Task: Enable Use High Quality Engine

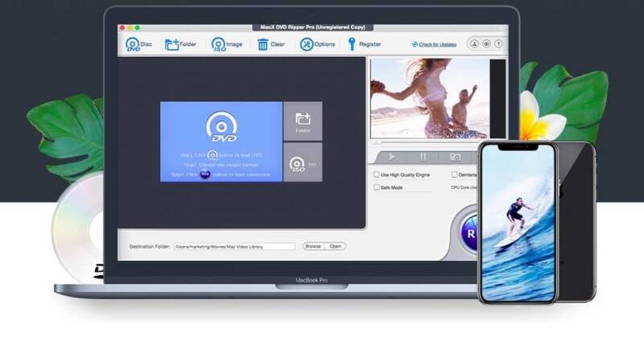Action: tap(376, 175)
